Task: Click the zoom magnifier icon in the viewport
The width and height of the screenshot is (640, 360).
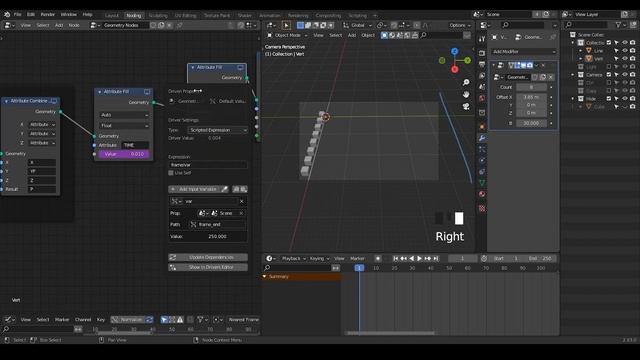Action: pyautogui.click(x=466, y=82)
